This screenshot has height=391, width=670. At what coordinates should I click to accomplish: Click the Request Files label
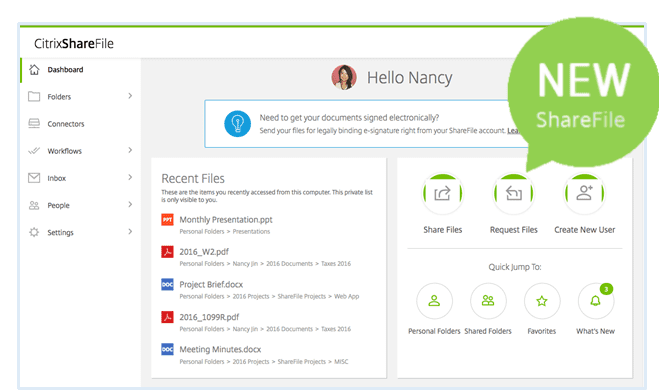pyautogui.click(x=514, y=230)
